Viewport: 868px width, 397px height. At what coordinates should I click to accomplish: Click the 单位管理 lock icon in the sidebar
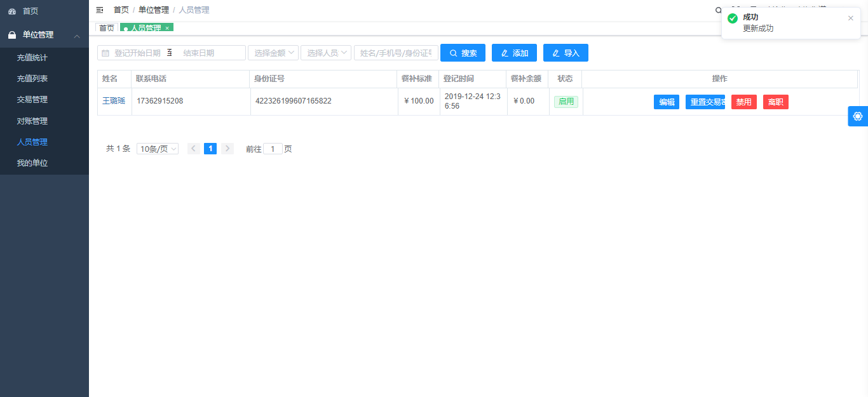(12, 35)
